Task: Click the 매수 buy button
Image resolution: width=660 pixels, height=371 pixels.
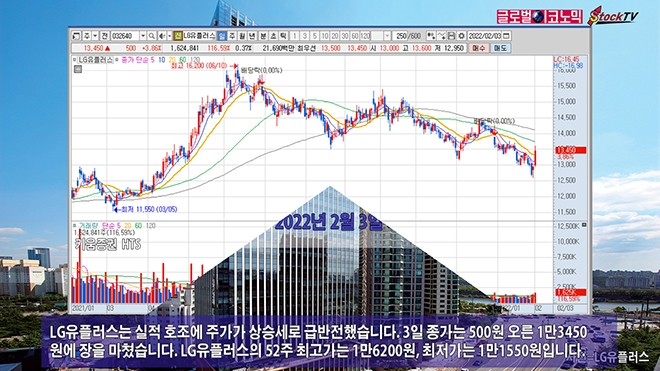Action: pos(479,48)
